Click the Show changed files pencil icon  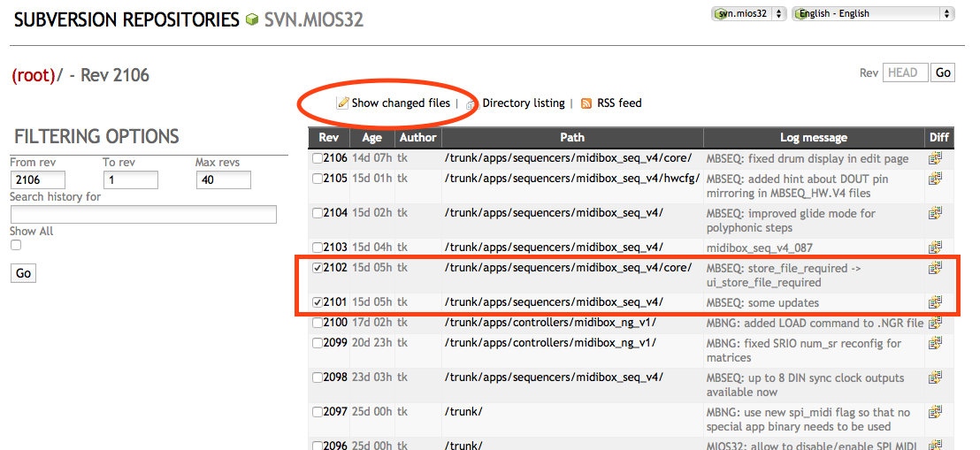click(342, 103)
